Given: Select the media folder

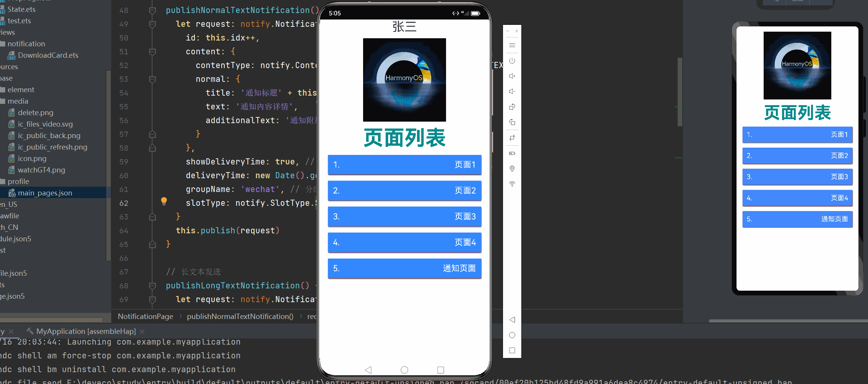Looking at the screenshot, I should coord(18,101).
